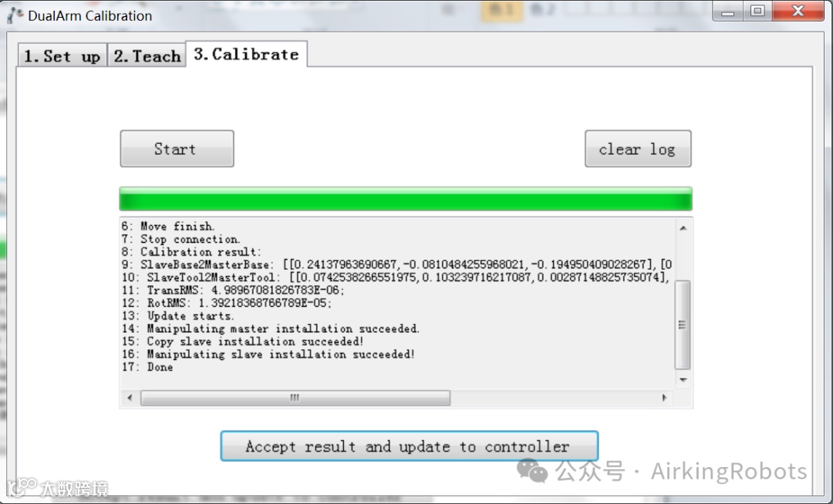Click the log's vertical scrollbar up arrow
833x504 pixels.
[x=683, y=228]
